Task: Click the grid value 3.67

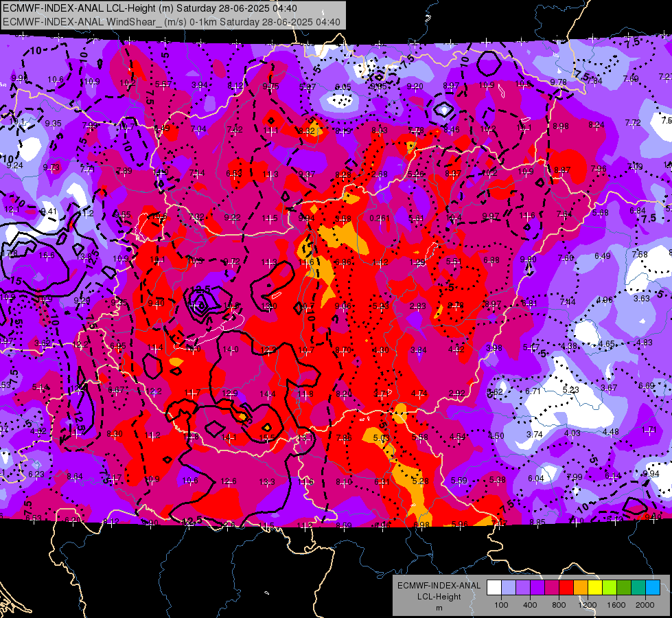Action: click(x=609, y=388)
